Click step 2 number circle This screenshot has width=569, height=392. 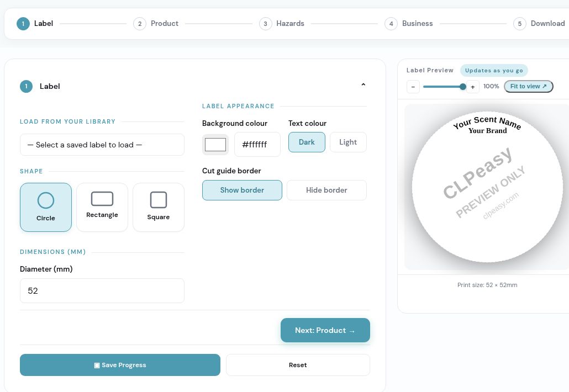(140, 24)
